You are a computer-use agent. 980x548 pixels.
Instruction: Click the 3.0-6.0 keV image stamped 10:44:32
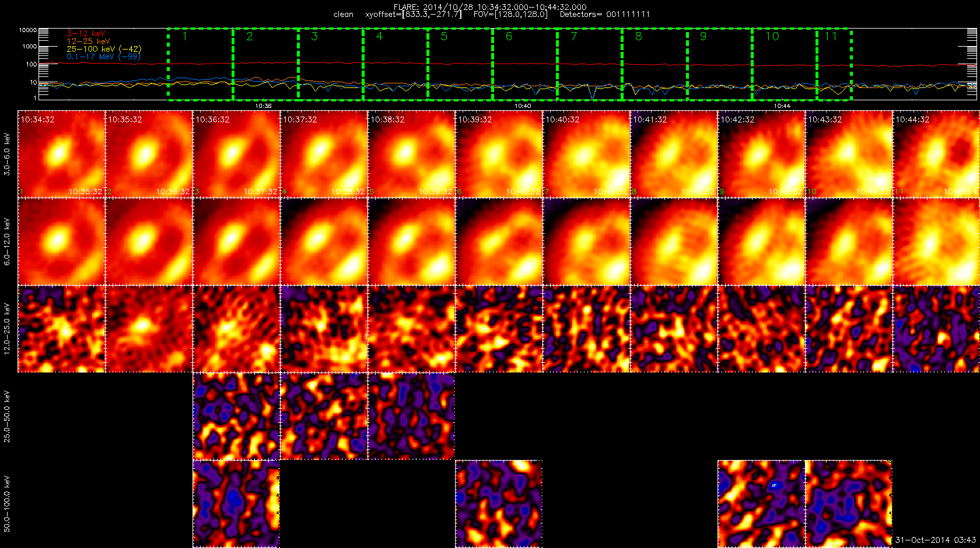point(936,154)
